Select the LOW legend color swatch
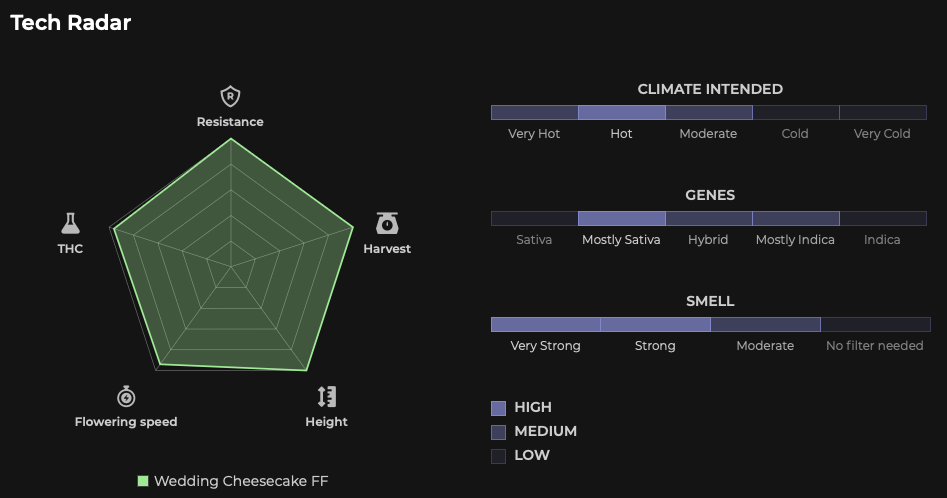The height and width of the screenshot is (498, 947). (499, 456)
